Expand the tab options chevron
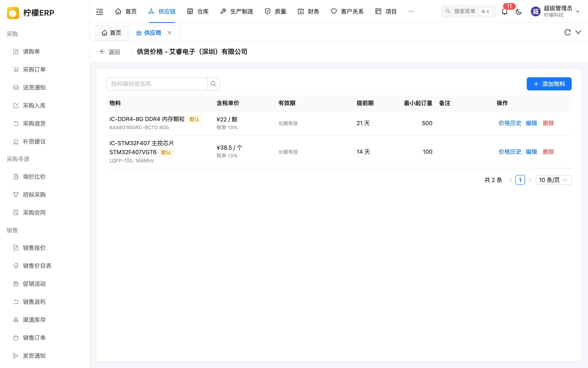Image resolution: width=588 pixels, height=368 pixels. (x=578, y=32)
